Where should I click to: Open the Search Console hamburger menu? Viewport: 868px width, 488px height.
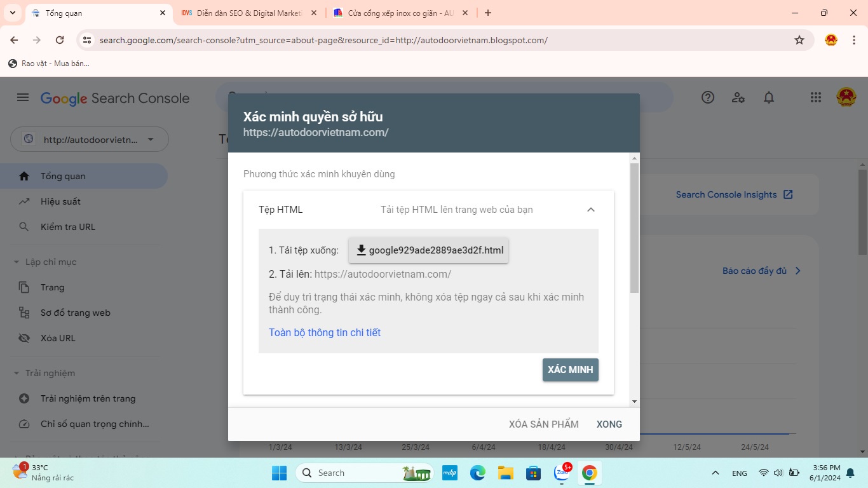point(23,97)
